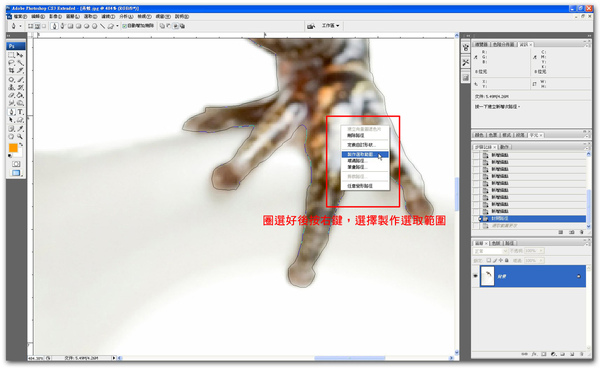Toggle lock transparent pixels
This screenshot has width=600, height=368.
pos(489,260)
